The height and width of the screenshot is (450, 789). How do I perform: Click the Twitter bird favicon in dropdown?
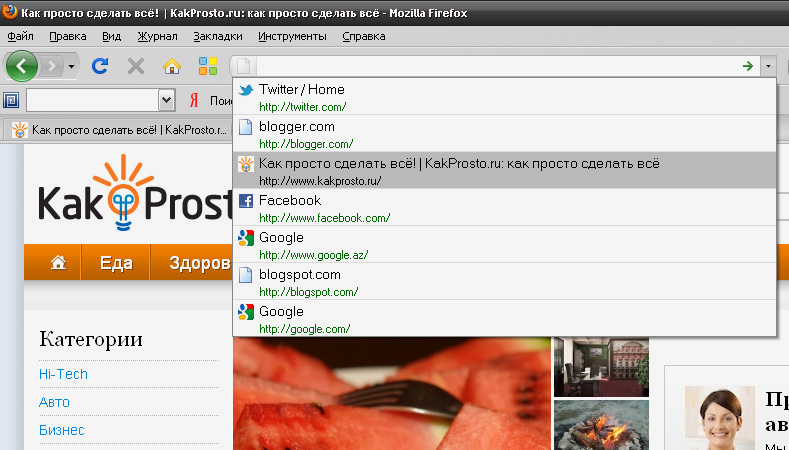coord(246,90)
